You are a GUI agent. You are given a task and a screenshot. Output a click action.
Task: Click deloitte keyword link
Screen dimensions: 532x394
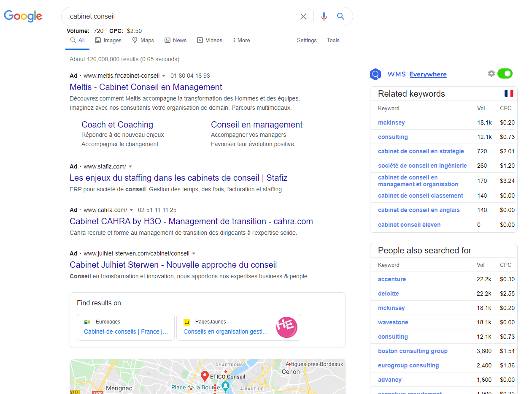[x=389, y=293]
